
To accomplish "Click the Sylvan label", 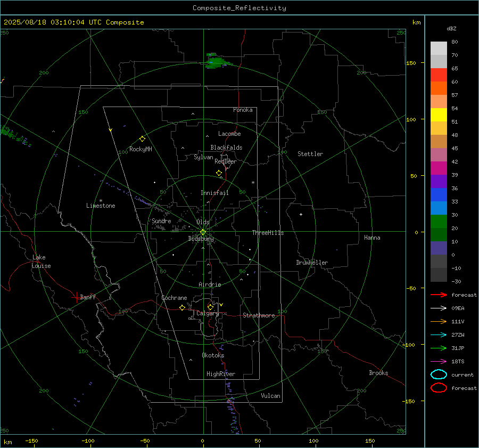I will [203, 157].
